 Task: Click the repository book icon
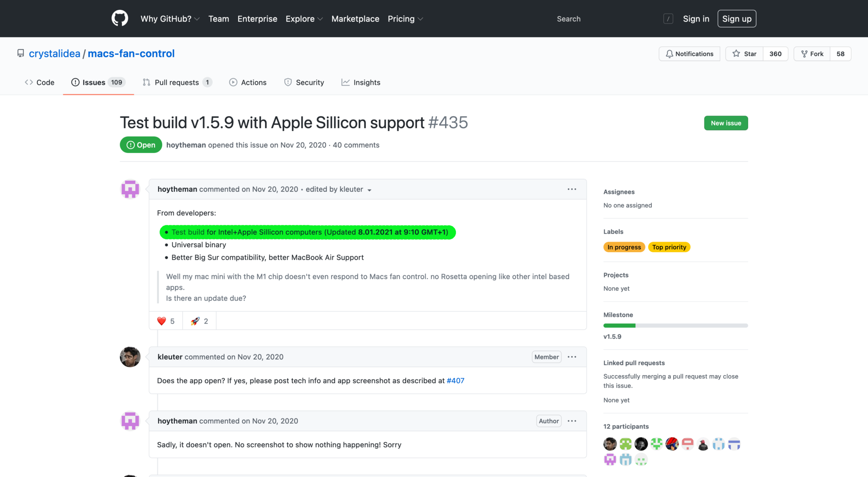pyautogui.click(x=20, y=53)
